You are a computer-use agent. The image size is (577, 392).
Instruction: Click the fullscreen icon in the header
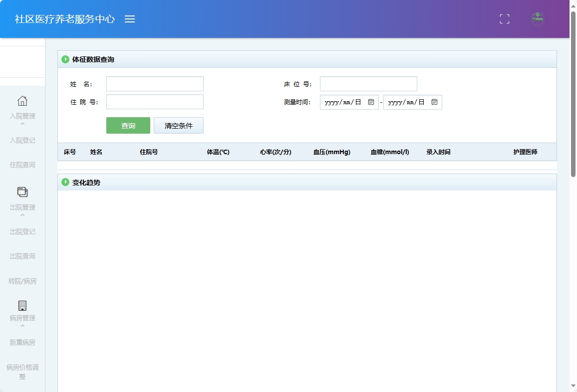504,19
